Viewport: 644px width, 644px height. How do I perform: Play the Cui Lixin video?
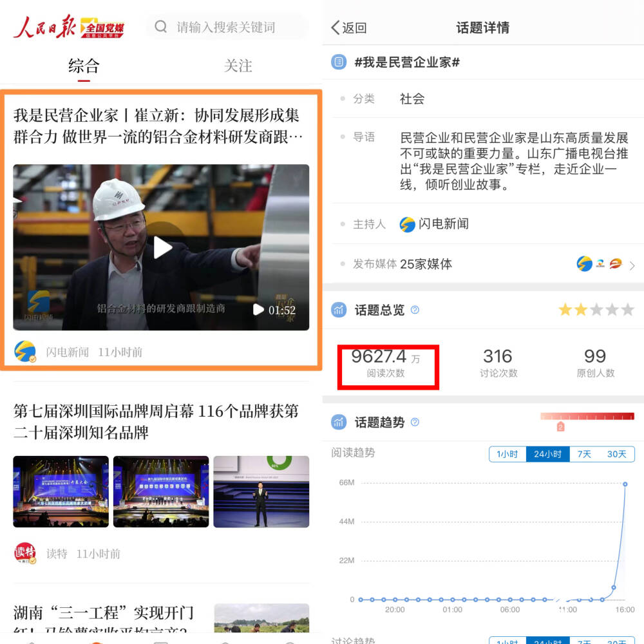[x=162, y=247]
